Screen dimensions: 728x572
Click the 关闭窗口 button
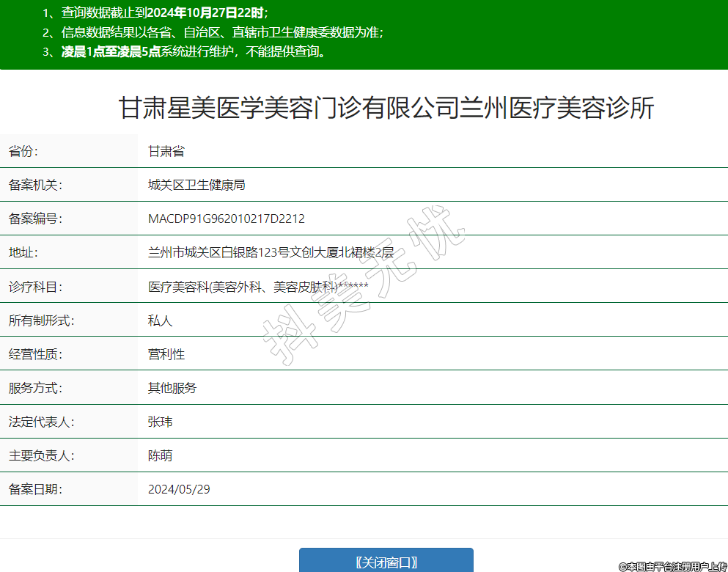pyautogui.click(x=386, y=562)
